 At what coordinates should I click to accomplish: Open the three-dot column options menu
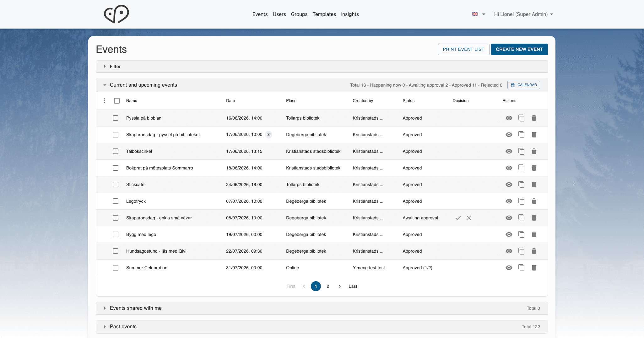(x=104, y=101)
